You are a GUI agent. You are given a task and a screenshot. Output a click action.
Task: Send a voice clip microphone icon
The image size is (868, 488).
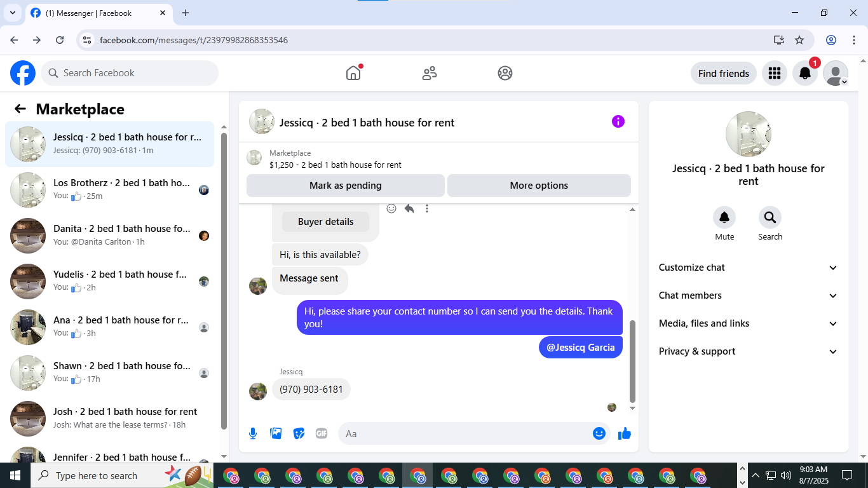(x=253, y=433)
